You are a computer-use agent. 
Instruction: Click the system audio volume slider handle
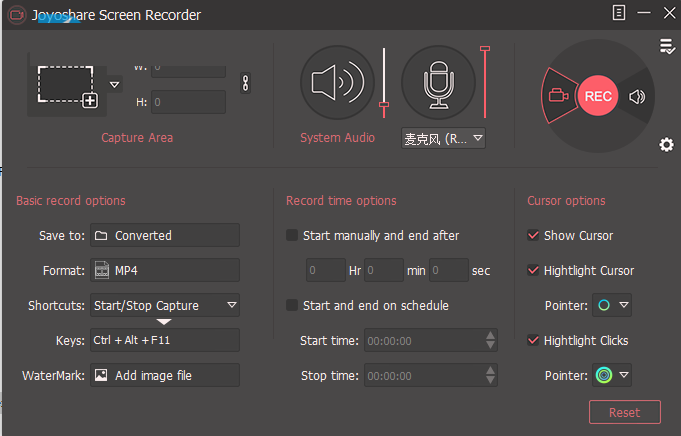click(x=384, y=105)
